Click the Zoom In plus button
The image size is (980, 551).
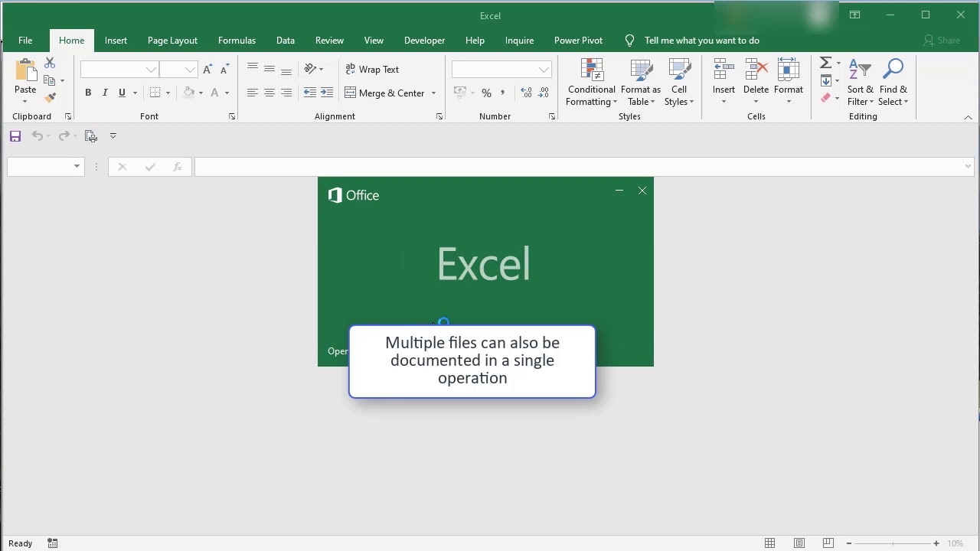point(936,543)
